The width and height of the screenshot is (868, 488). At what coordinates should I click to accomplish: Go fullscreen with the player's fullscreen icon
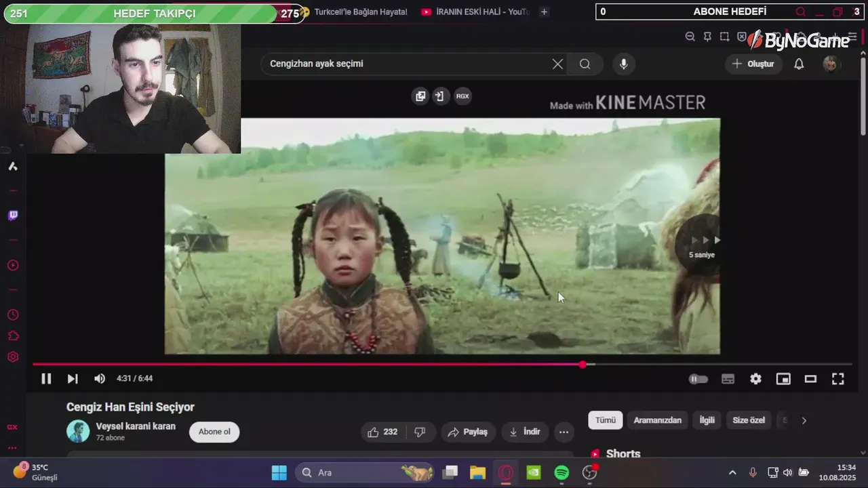point(838,379)
